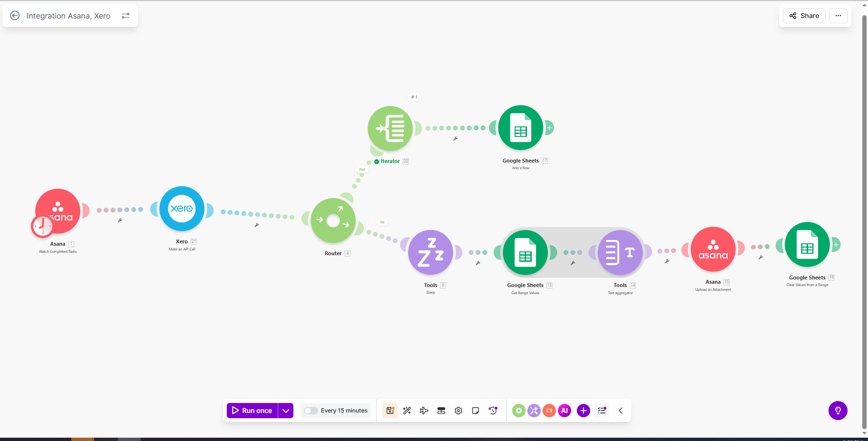The width and height of the screenshot is (868, 441).
Task: Open the three-dot more options menu
Action: [839, 16]
